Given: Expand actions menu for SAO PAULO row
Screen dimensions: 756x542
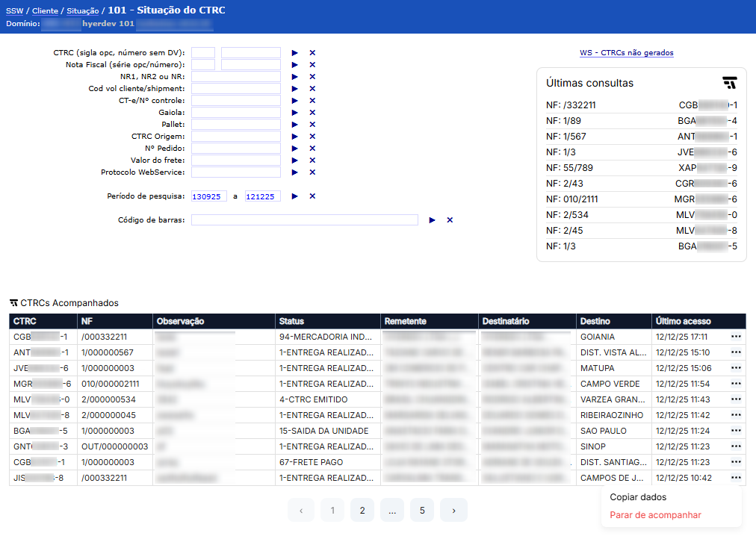Looking at the screenshot, I should click(736, 431).
